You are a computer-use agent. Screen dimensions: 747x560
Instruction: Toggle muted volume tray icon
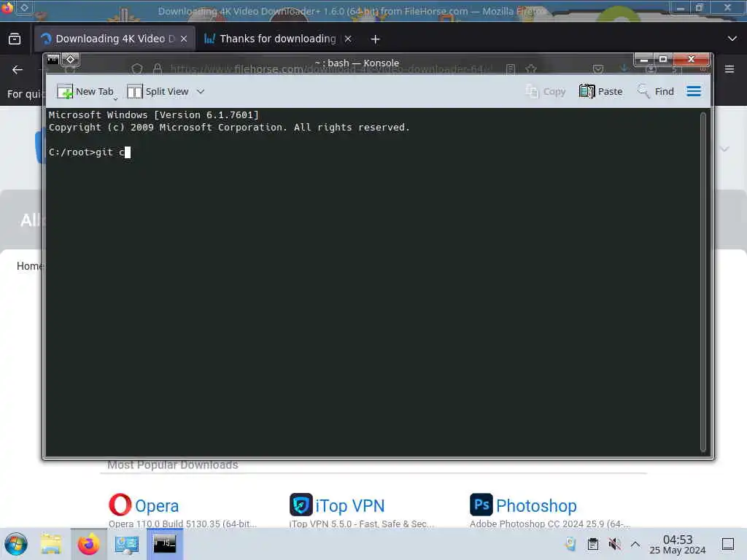tap(614, 544)
